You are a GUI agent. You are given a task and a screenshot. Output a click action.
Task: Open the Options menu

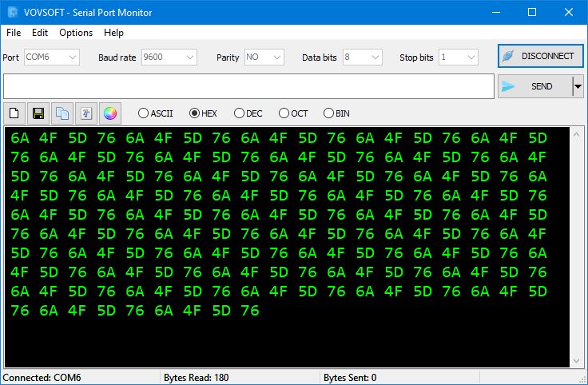(76, 33)
